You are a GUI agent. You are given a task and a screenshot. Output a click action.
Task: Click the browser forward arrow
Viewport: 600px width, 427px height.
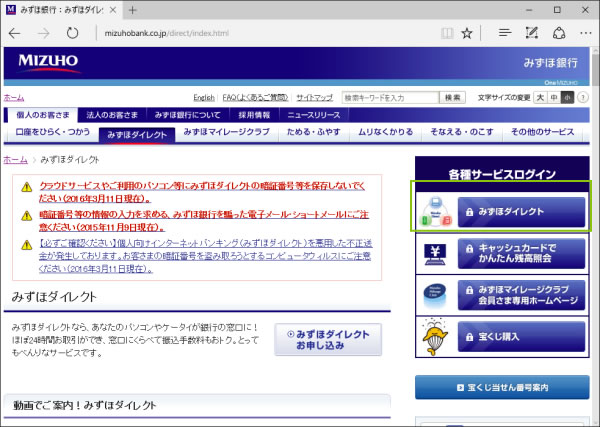coord(43,33)
